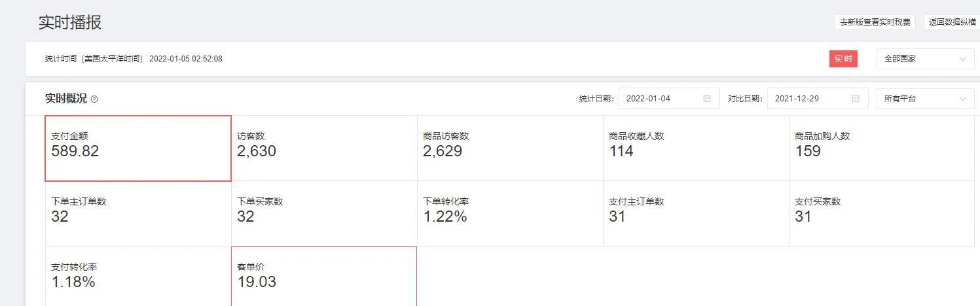
Task: Select the 下单买家数 card
Action: 324,214
